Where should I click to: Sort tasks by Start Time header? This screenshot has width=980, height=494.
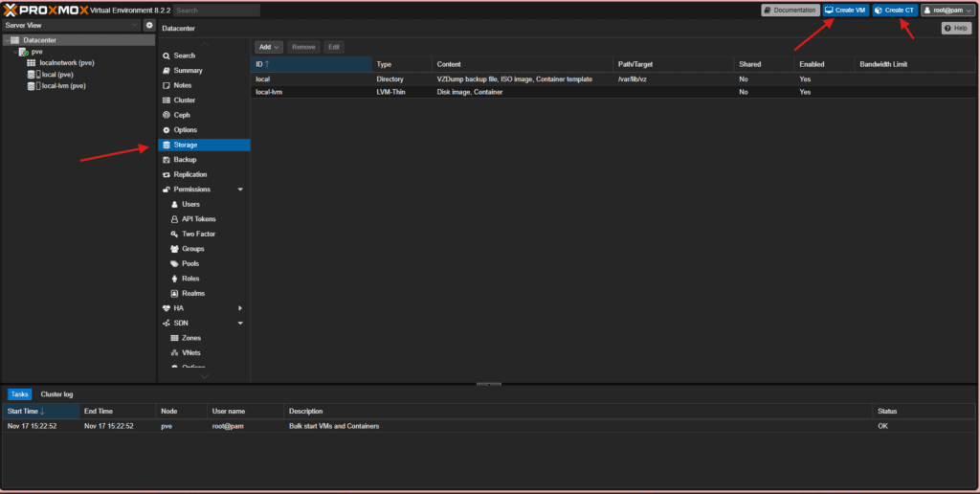click(x=40, y=411)
